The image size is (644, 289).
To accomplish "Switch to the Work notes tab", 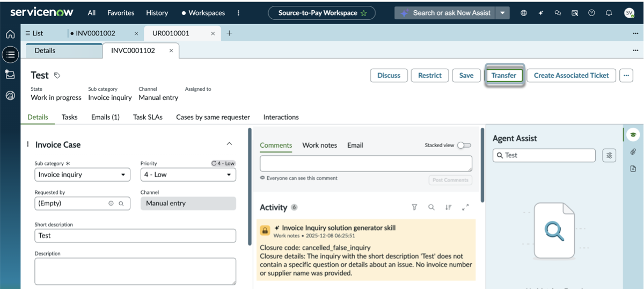I will pyautogui.click(x=320, y=145).
